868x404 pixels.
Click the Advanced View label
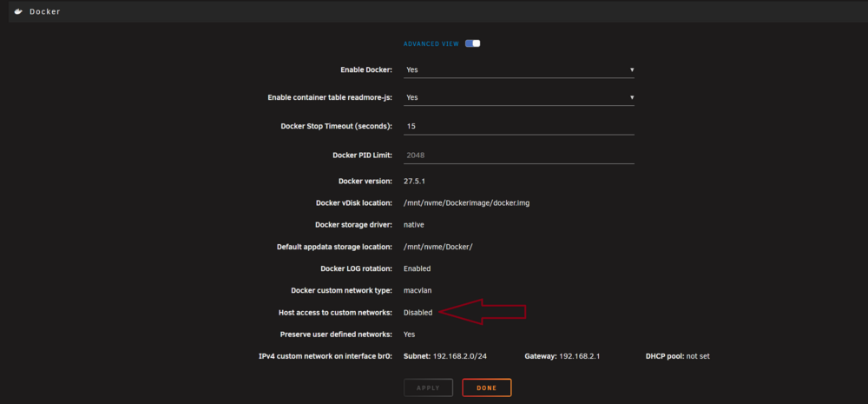[431, 43]
